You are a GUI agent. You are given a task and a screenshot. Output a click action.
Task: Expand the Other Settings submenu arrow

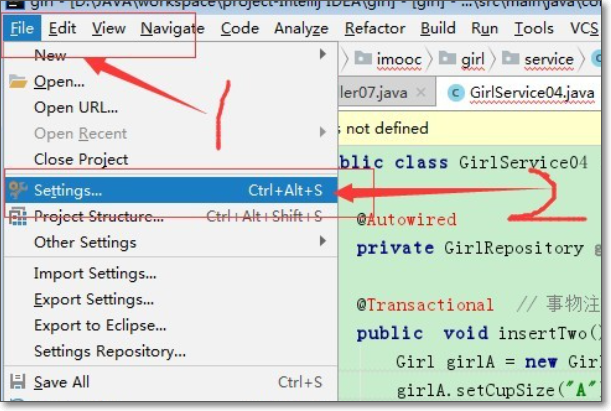pos(323,242)
